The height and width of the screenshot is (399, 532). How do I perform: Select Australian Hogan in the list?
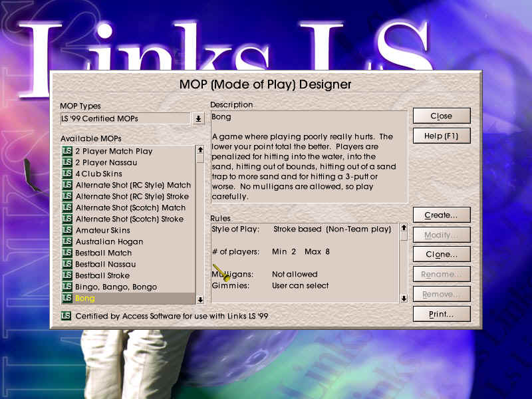[x=128, y=241]
